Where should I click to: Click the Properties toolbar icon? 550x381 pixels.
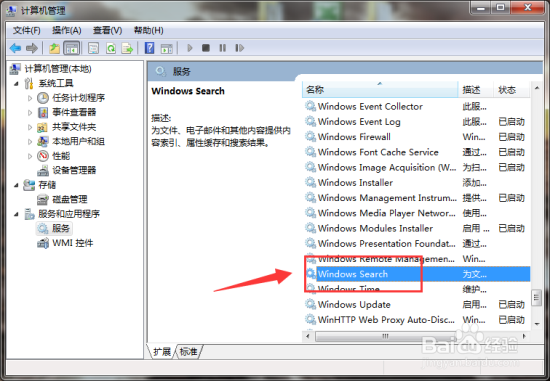coord(93,48)
